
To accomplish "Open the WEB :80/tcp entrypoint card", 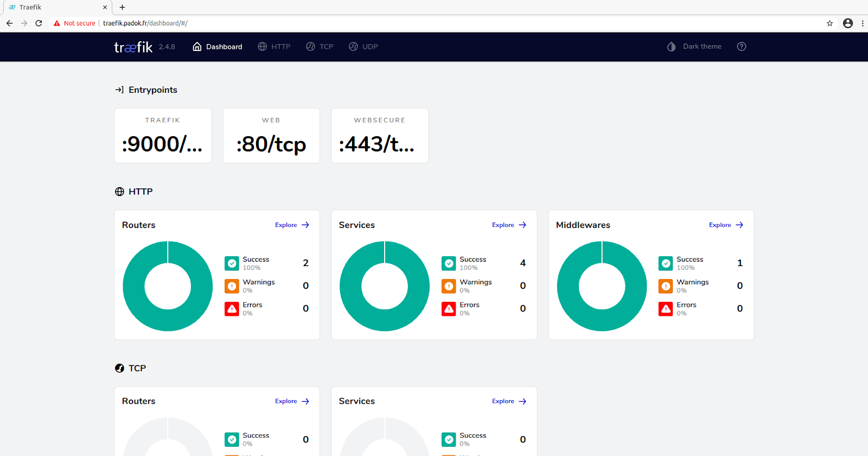I will click(271, 136).
